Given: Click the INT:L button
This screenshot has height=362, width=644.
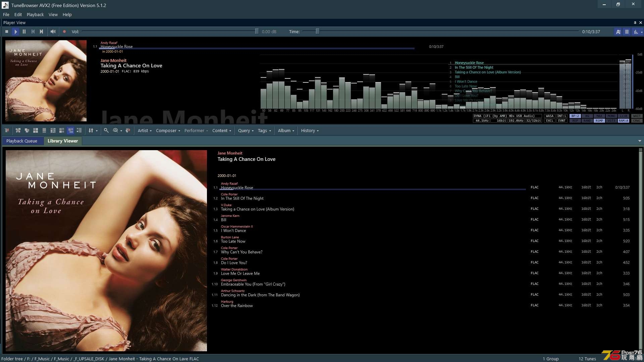Looking at the screenshot, I should point(561,116).
